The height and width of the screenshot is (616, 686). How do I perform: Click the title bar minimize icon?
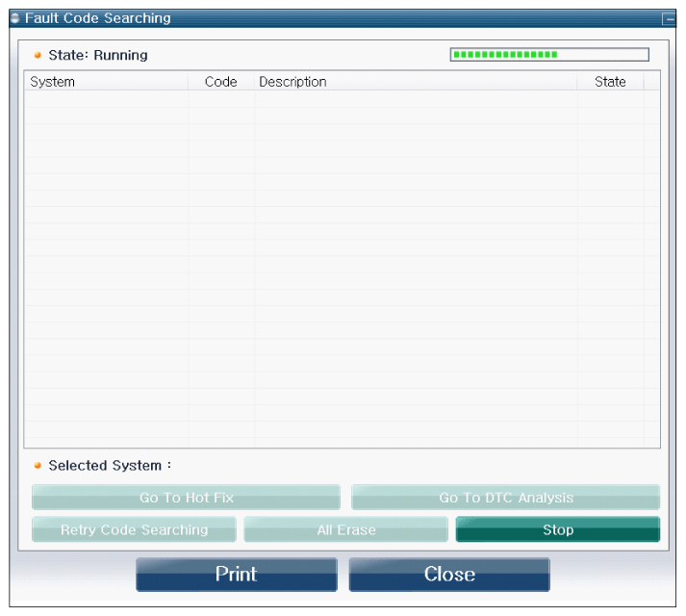[668, 18]
